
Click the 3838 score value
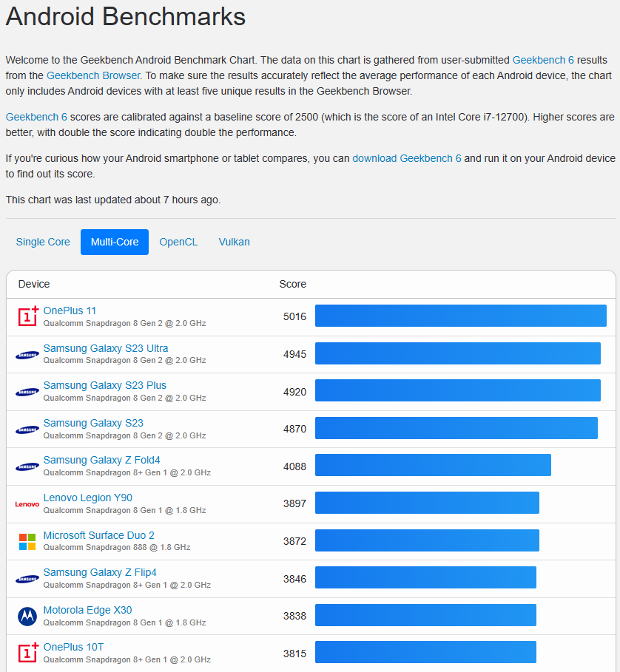click(x=294, y=616)
